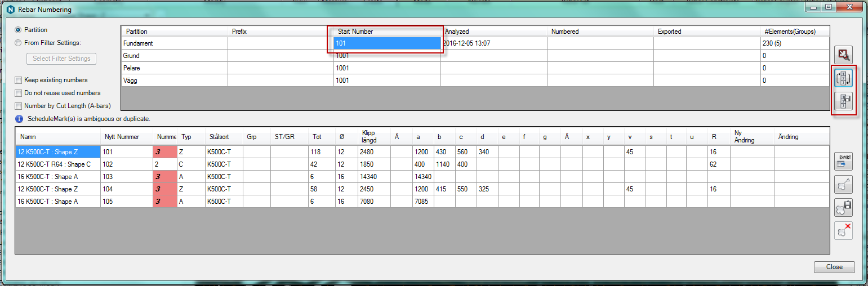Screen dimensions: 868x286
Task: Select the 12 K500C-T R64 : Shape C row
Action: (58, 164)
